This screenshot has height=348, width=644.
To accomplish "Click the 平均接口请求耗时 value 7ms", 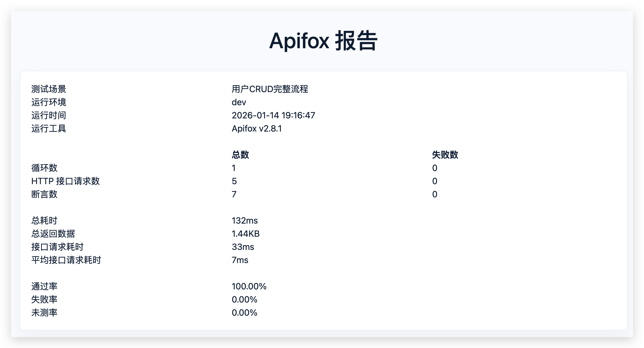I will click(x=240, y=260).
